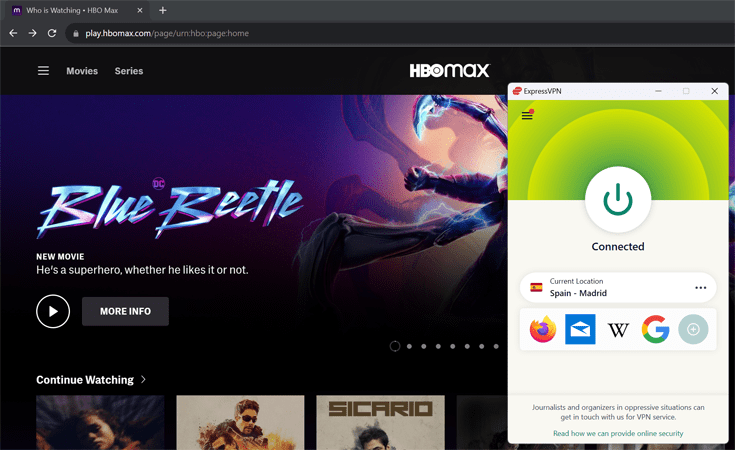Open a new browser tab
735x450 pixels.
click(x=163, y=10)
